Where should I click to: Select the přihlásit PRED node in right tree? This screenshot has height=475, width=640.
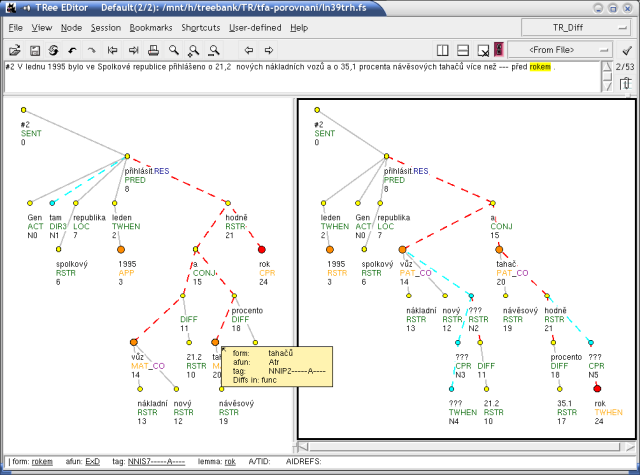386,156
